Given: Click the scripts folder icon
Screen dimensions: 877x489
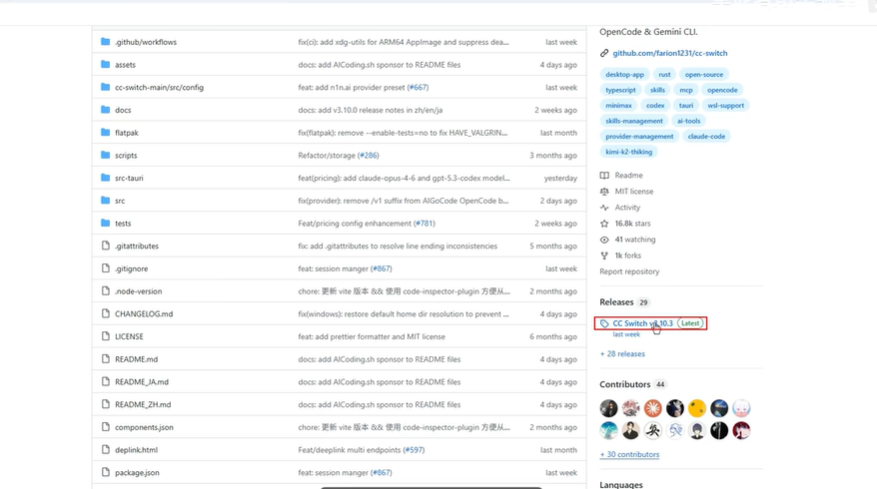Looking at the screenshot, I should (x=105, y=155).
